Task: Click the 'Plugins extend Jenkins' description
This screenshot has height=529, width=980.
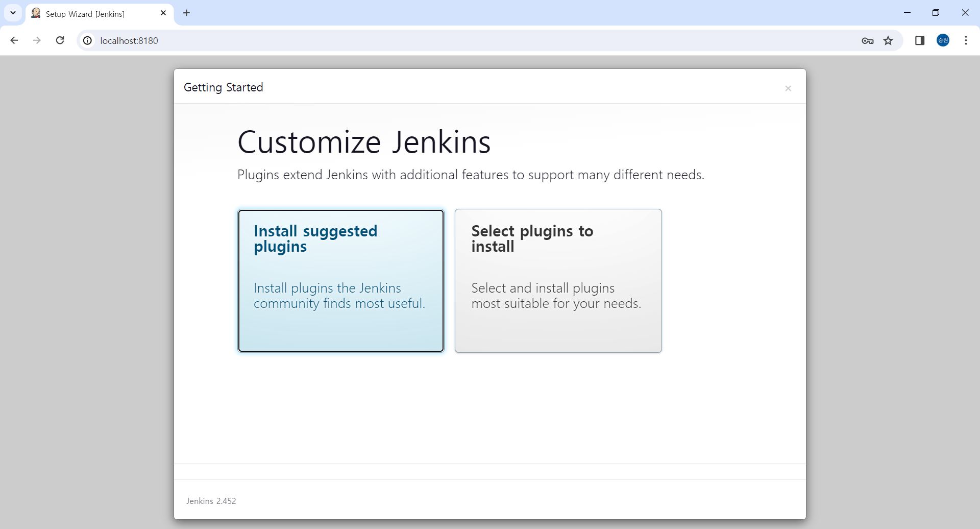Action: tap(471, 175)
